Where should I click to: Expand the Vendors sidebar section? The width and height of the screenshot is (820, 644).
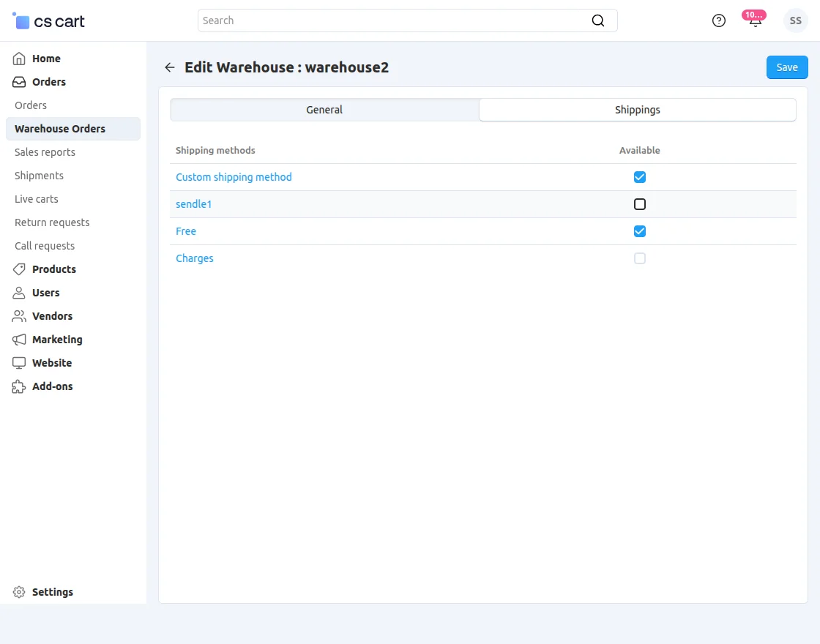tap(52, 316)
